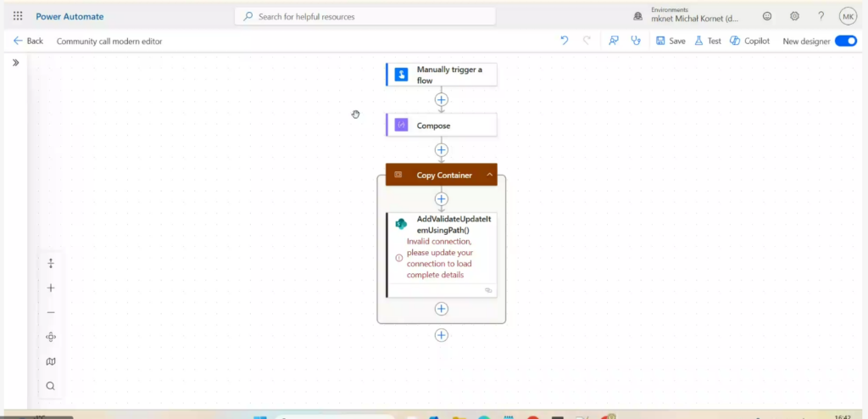Image resolution: width=868 pixels, height=419 pixels.
Task: Click the connection link icon on action card
Action: pyautogui.click(x=488, y=290)
